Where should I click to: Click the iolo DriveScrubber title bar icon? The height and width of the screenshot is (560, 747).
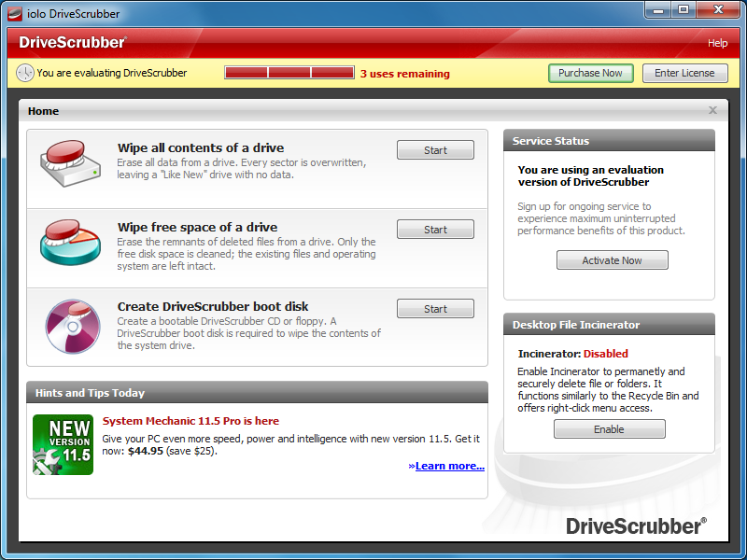coord(15,14)
